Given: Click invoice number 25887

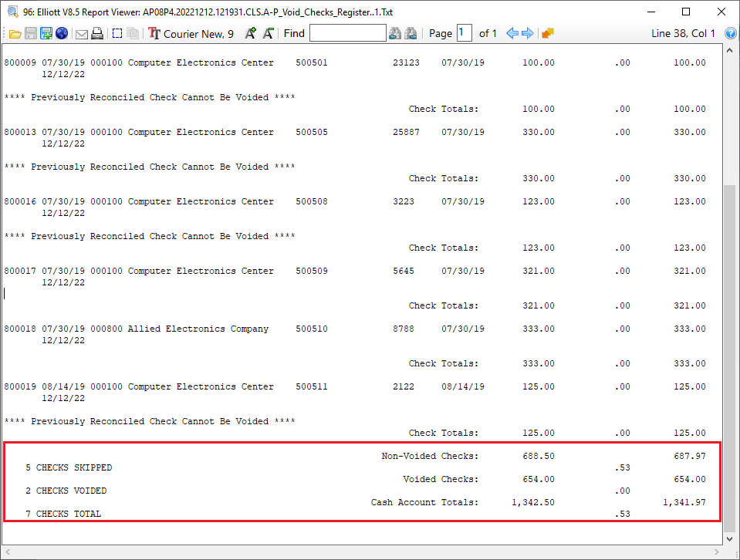Looking at the screenshot, I should pyautogui.click(x=406, y=132).
